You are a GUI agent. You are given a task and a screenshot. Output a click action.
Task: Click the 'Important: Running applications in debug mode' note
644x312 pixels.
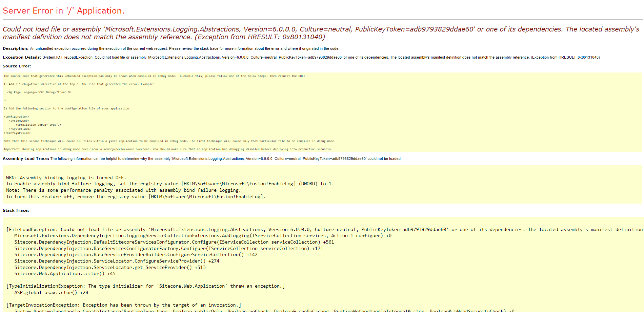(168, 149)
